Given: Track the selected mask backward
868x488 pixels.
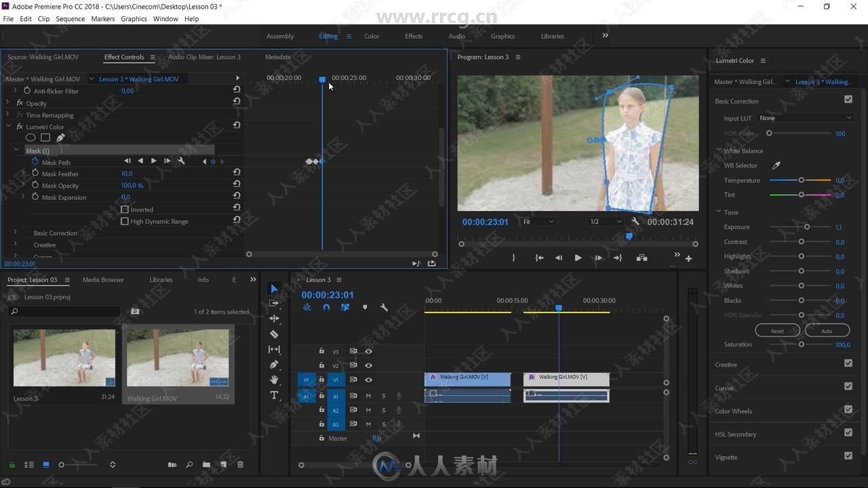Looking at the screenshot, I should [x=140, y=161].
